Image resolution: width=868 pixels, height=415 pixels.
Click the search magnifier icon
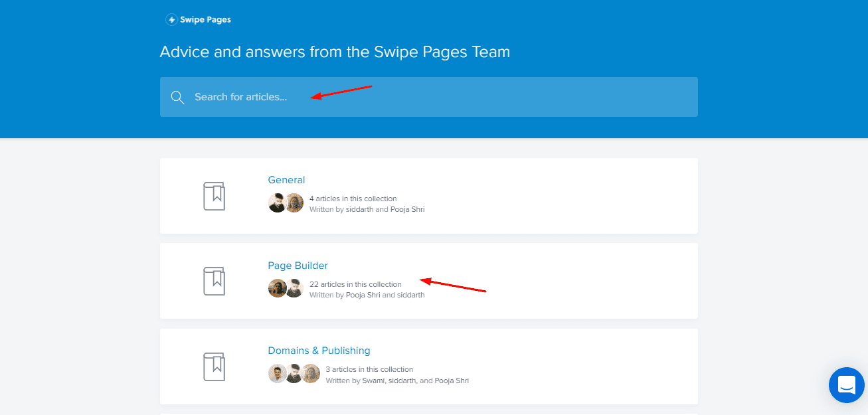point(177,98)
